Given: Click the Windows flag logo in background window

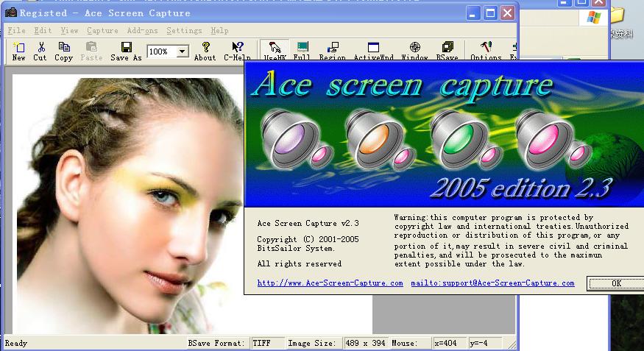Looking at the screenshot, I should [x=593, y=17].
